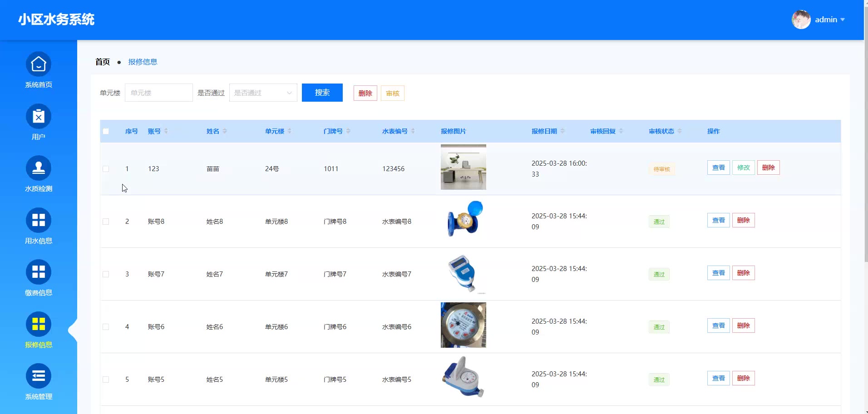This screenshot has height=414, width=868.
Task: Sort table by 水表编号 column arrows
Action: point(413,131)
